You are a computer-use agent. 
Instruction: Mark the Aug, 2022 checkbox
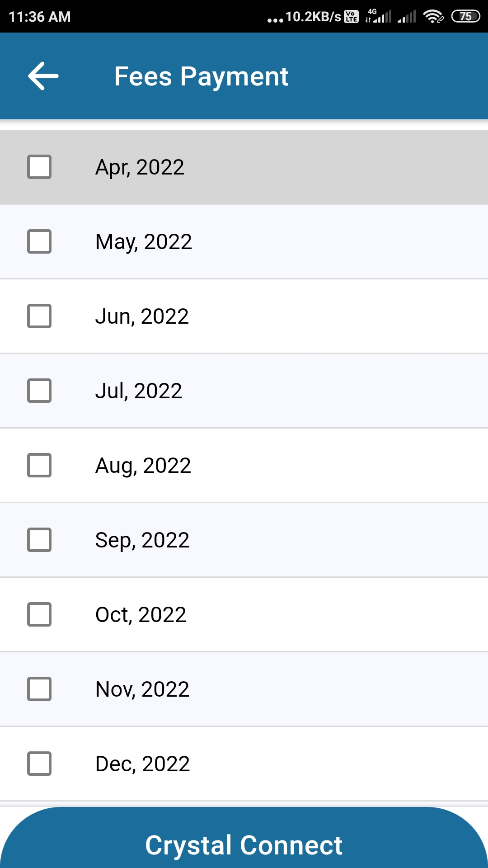pyautogui.click(x=39, y=465)
